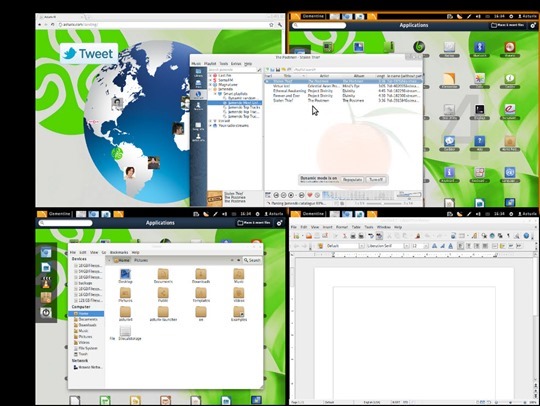
Task: Open Devices tab in Clementine sidebar
Action: (198, 106)
